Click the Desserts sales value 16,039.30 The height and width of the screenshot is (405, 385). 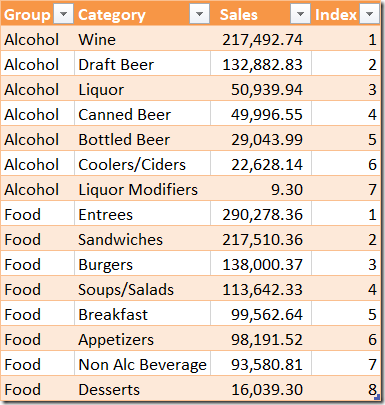[261, 389]
